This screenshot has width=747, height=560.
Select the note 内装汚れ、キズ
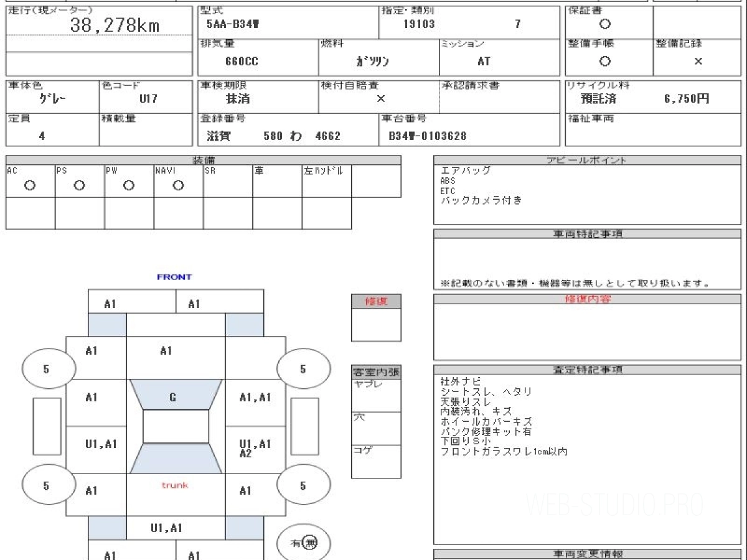point(476,411)
